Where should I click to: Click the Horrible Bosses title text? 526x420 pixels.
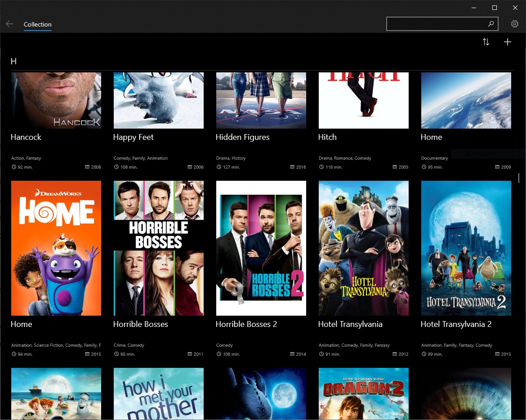pos(141,324)
